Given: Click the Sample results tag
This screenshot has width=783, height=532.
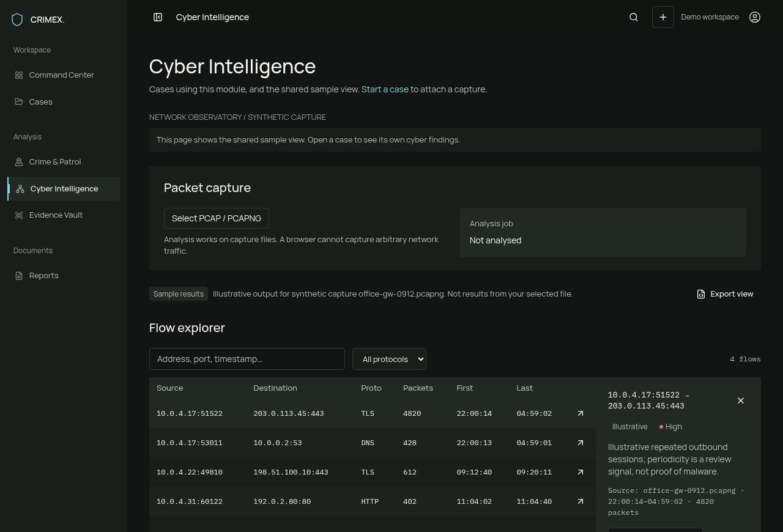Looking at the screenshot, I should point(179,294).
